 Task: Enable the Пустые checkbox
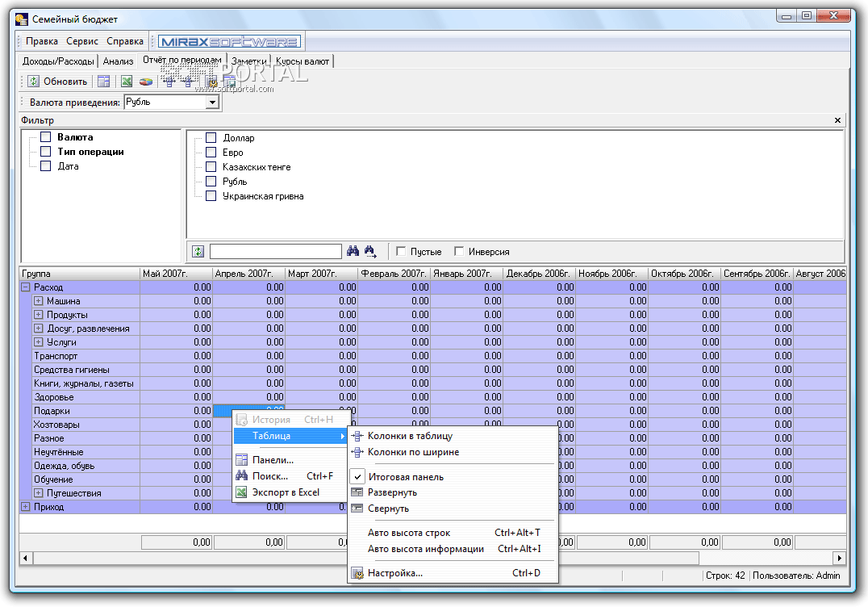coord(402,252)
